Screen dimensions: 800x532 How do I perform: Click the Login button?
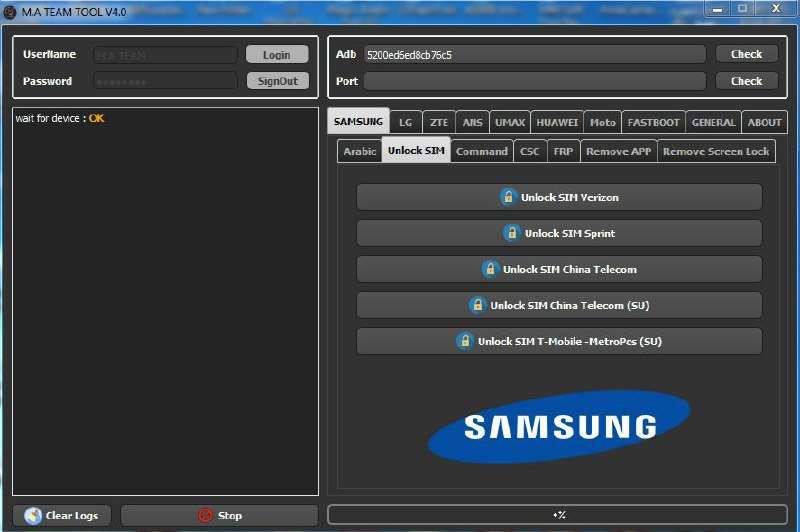[x=277, y=55]
